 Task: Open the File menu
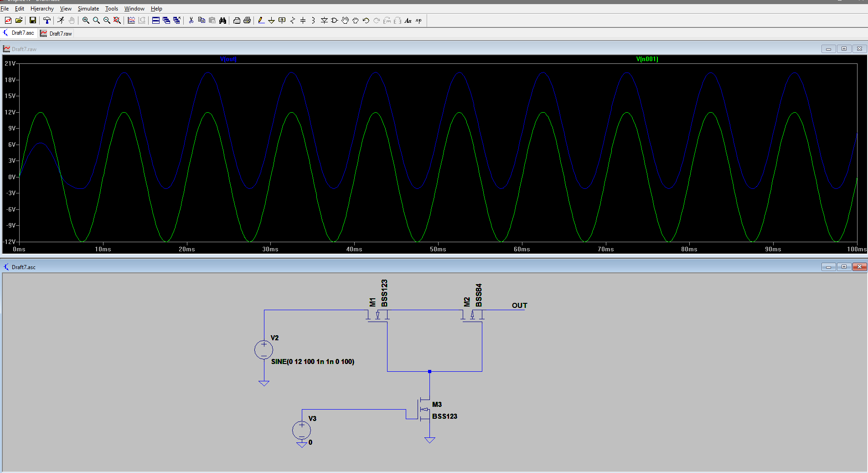click(5, 9)
